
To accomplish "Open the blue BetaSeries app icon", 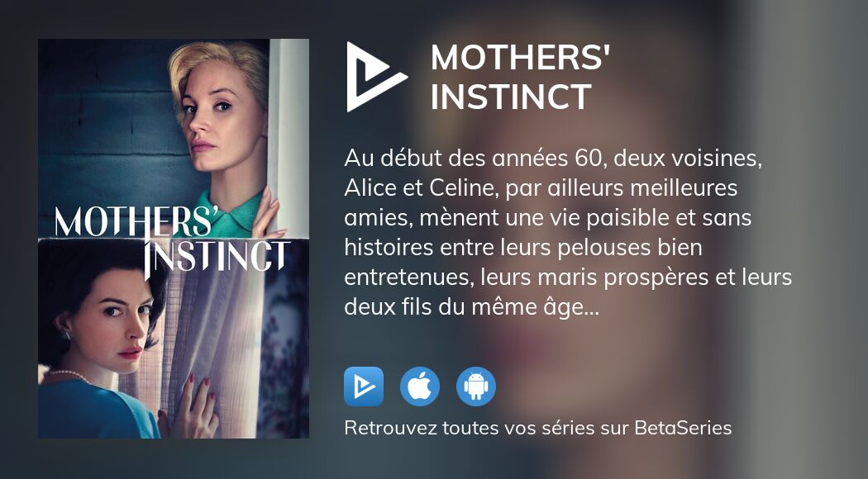I will coord(364,387).
